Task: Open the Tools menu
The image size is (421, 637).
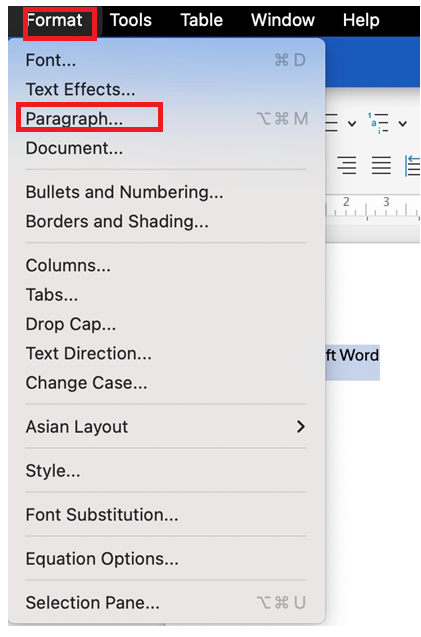Action: pos(131,20)
